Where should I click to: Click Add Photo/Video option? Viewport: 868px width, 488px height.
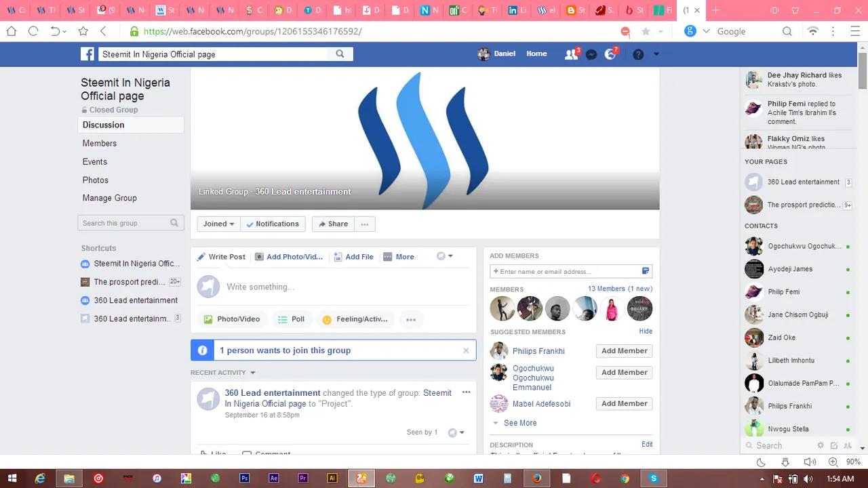(289, 257)
